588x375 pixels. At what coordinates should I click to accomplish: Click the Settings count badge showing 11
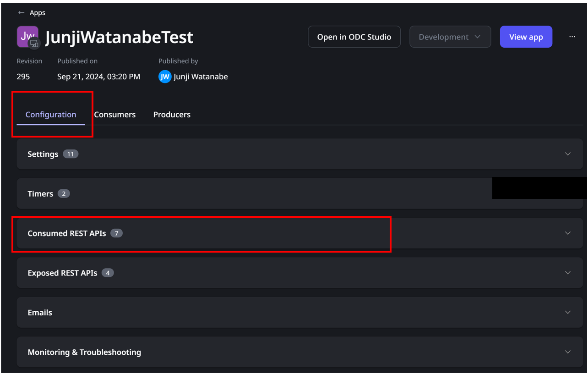click(x=70, y=154)
